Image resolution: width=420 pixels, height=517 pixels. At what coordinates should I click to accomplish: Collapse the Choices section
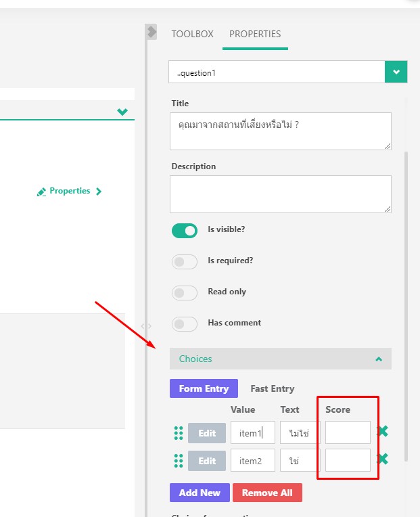point(379,359)
